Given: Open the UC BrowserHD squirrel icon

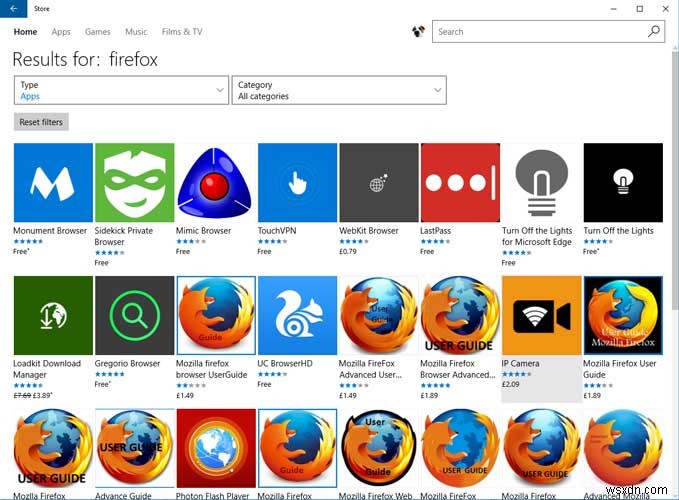Looking at the screenshot, I should 297,316.
